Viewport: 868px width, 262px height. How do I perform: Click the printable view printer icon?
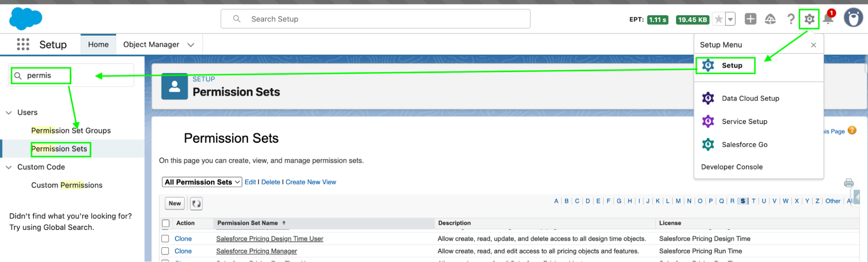click(x=848, y=183)
